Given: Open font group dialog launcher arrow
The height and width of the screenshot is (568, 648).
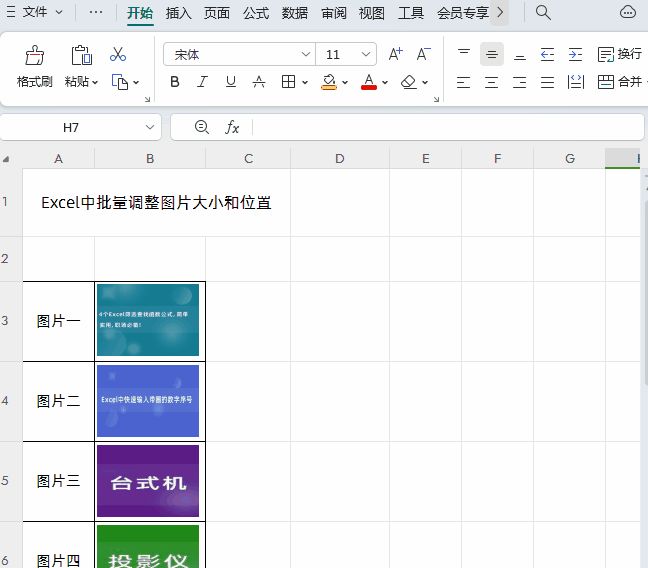Looking at the screenshot, I should pos(436,99).
